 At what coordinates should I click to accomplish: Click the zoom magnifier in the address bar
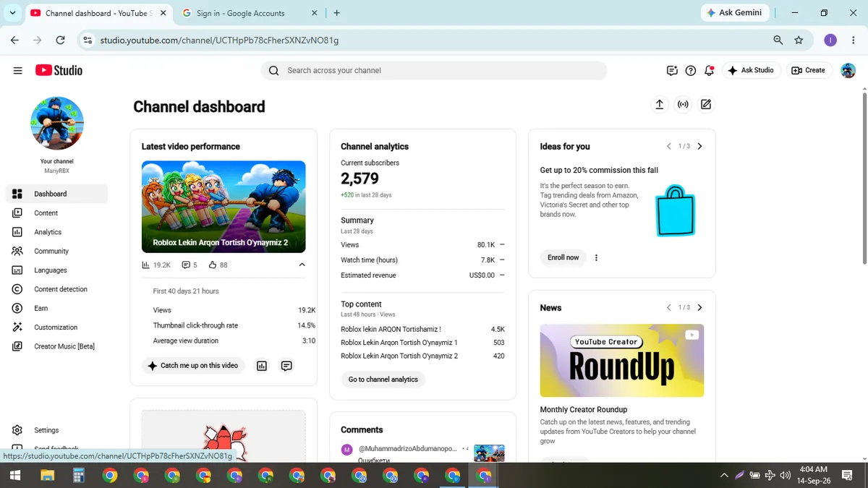click(778, 40)
